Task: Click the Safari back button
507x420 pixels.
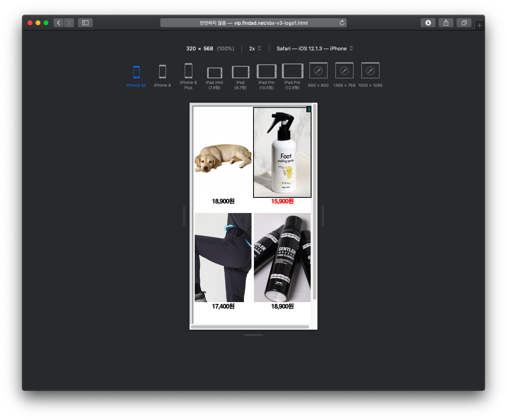Action: [x=59, y=23]
